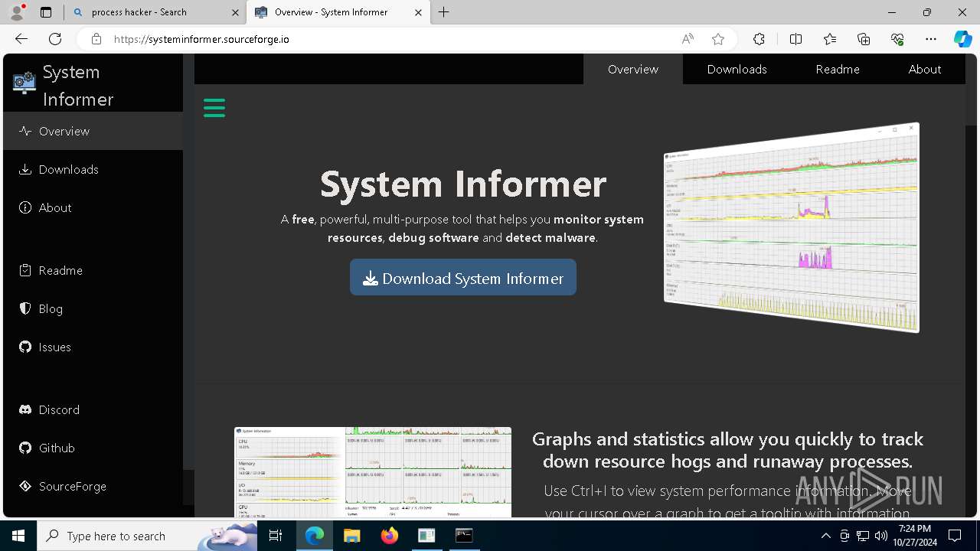Click the taskbar search box
The width and height of the screenshot is (980, 551).
tap(147, 536)
